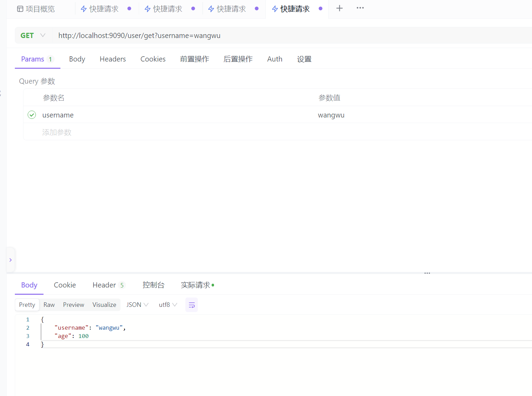532x396 pixels.
Task: Open the Headers tab
Action: [113, 59]
